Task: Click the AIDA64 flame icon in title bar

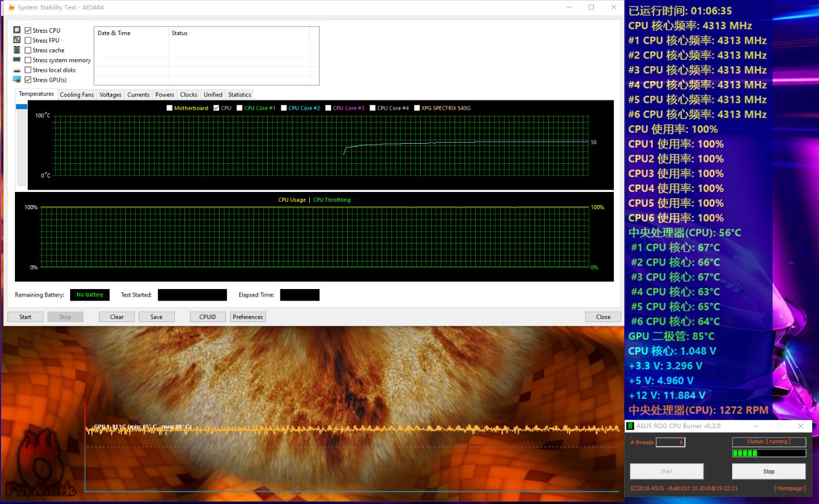Action: coord(11,7)
